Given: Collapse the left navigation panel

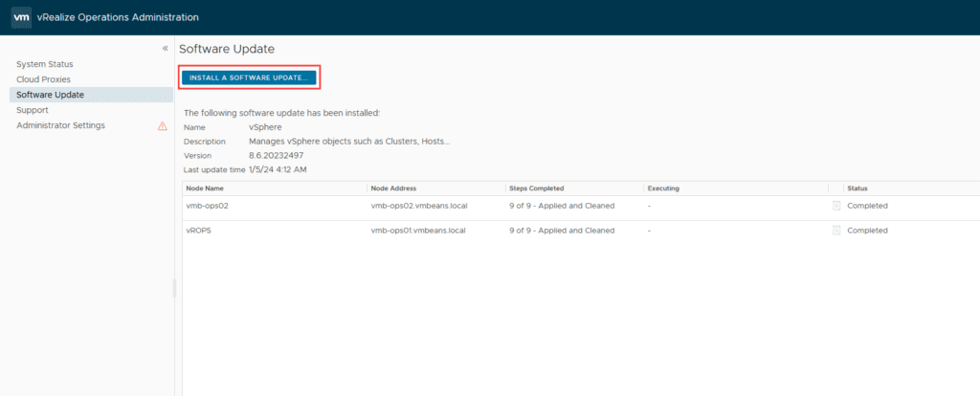Looking at the screenshot, I should [165, 48].
